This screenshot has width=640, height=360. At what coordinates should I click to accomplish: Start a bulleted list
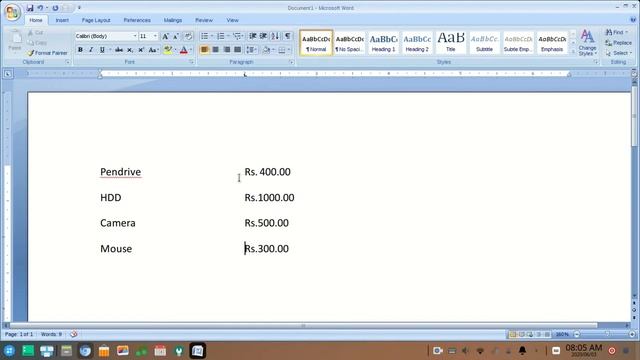(204, 36)
